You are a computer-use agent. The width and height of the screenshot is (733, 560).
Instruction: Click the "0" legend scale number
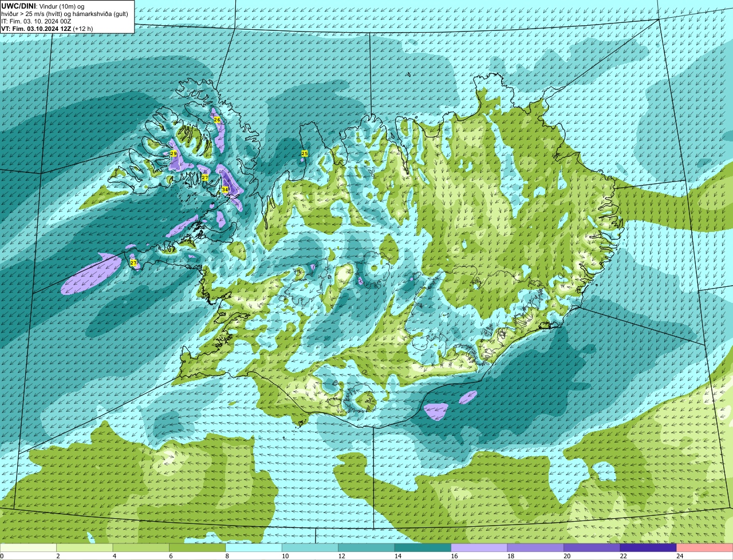point(1,555)
